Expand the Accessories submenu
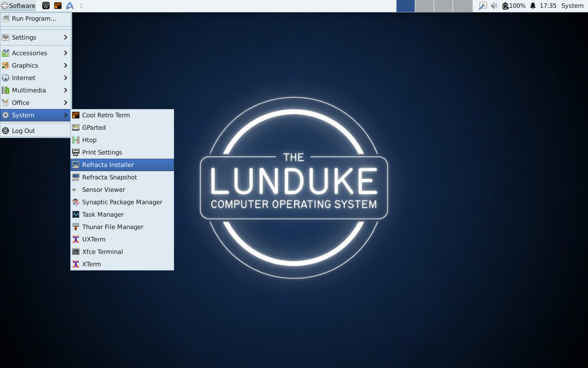588x368 pixels. [x=35, y=53]
